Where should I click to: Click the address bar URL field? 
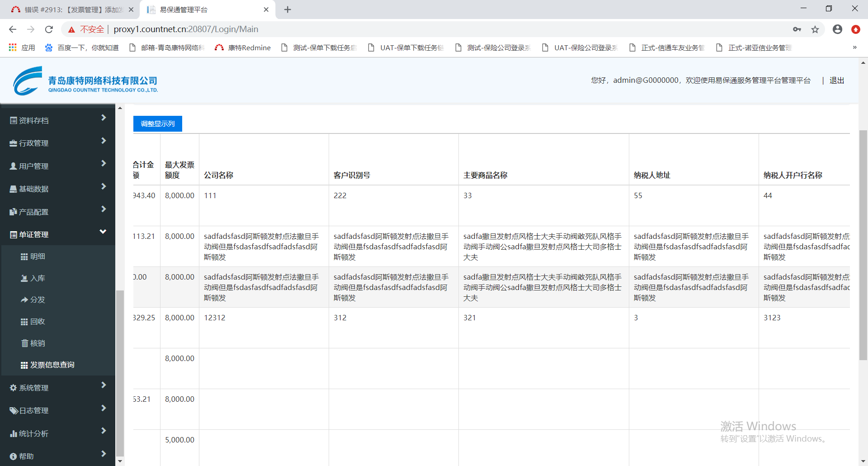[x=407, y=29]
